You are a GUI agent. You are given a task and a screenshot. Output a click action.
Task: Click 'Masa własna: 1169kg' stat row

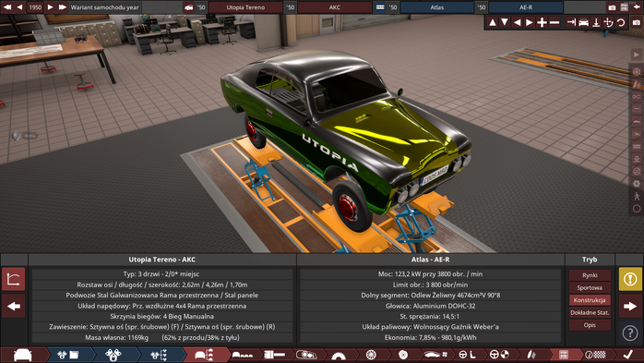point(162,337)
